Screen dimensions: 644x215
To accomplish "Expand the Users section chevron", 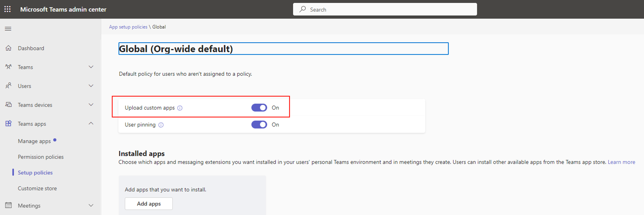I will tap(91, 86).
